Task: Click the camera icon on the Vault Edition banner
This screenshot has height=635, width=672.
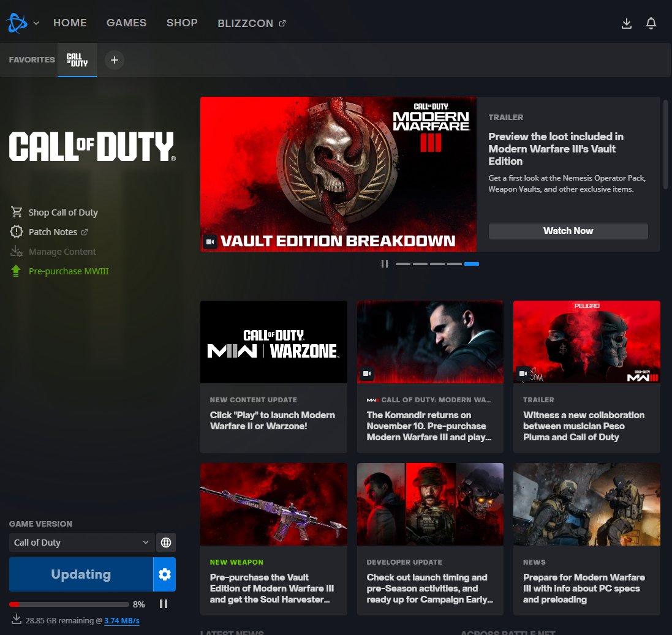Action: click(211, 241)
